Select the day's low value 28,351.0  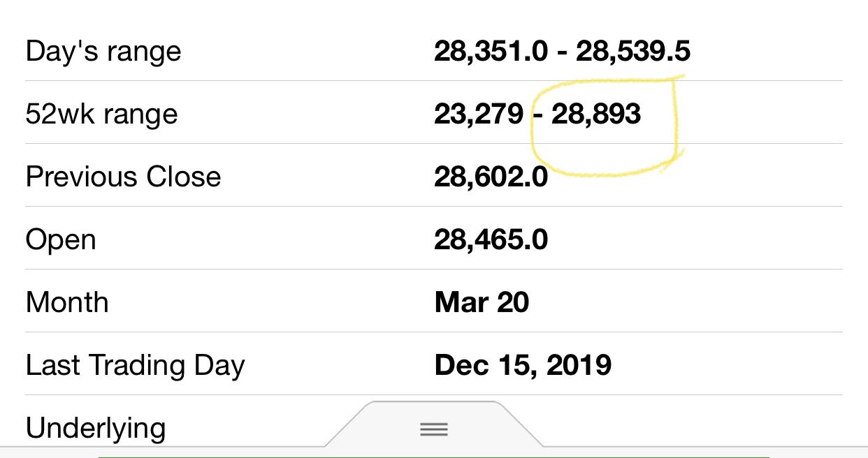491,51
